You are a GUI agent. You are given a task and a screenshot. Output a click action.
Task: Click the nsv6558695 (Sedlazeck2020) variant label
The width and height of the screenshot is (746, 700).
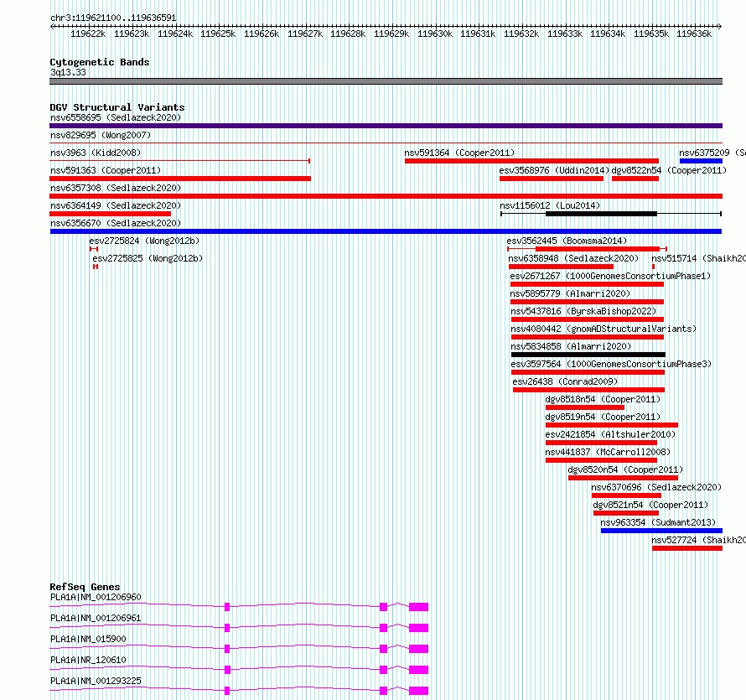[x=116, y=117]
